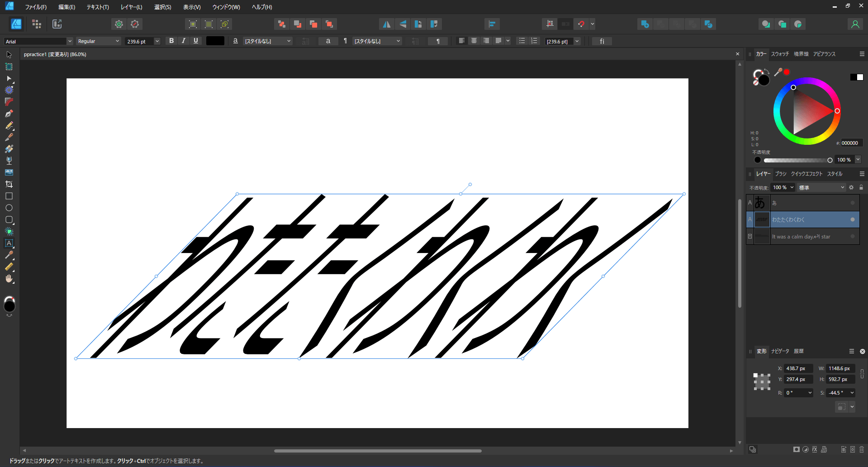Click the underline button in the text toolbar
This screenshot has height=467, width=868.
(x=195, y=41)
